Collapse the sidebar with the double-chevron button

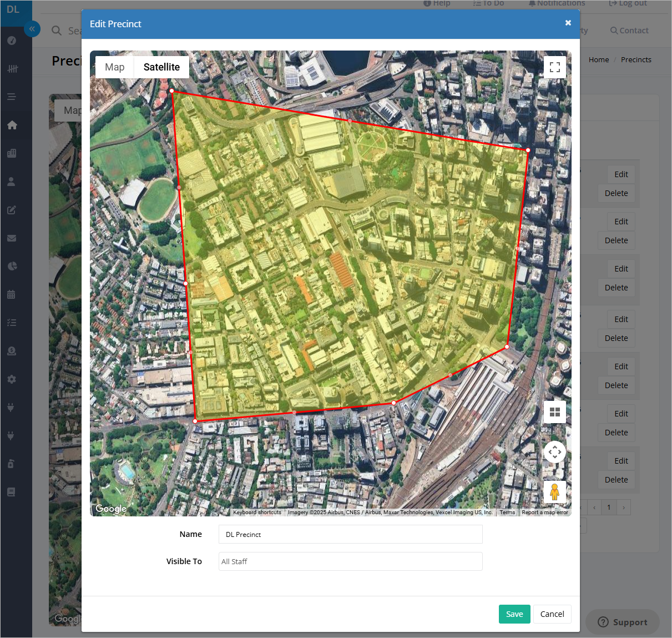point(32,29)
